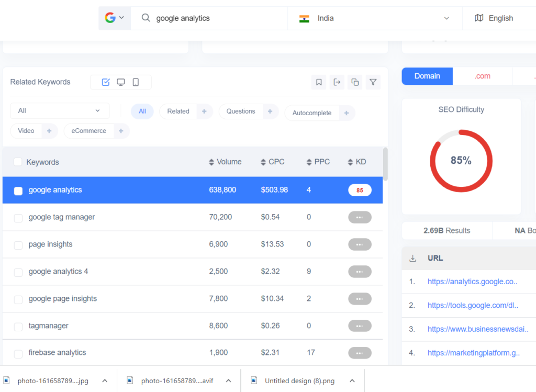Open the tools.google.com/dl.. link
Viewport: 536px width, 392px height.
click(x=473, y=305)
